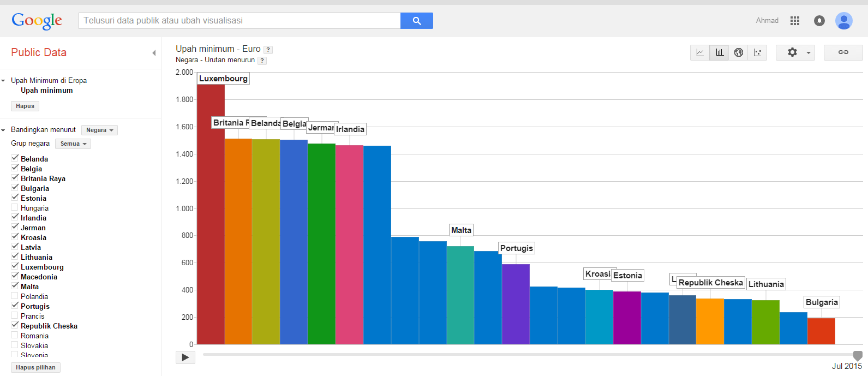
Task: Click the red-orange Bulgaria bar
Action: point(821,331)
